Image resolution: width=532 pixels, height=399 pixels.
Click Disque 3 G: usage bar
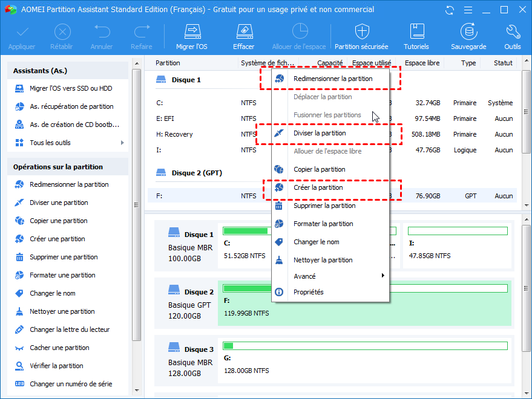tap(364, 346)
